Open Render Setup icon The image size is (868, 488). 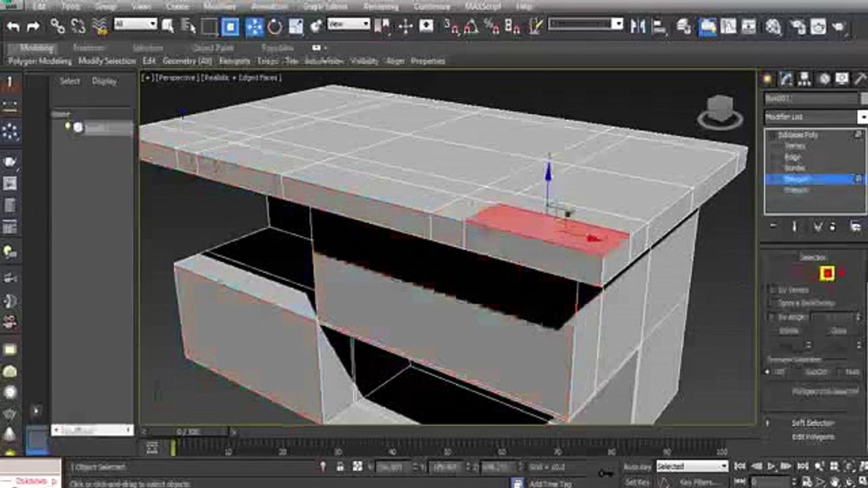click(x=797, y=26)
